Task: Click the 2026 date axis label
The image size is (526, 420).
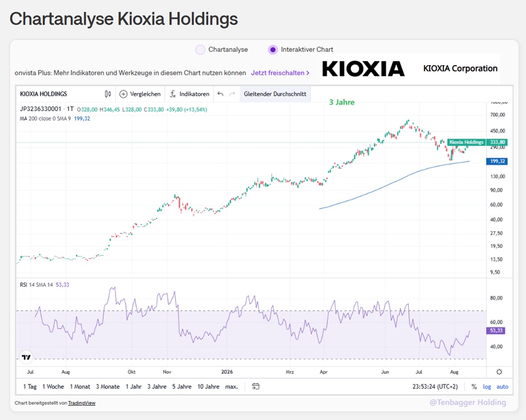Action: [227, 372]
